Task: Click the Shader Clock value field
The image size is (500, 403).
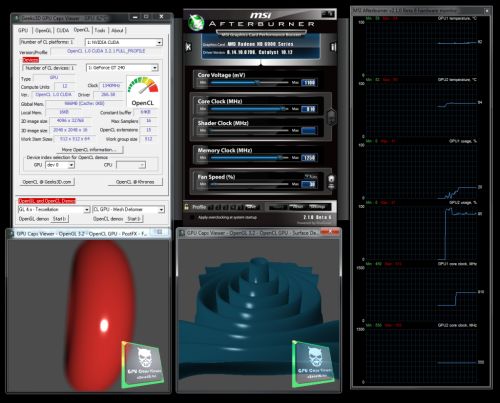Action: click(309, 131)
